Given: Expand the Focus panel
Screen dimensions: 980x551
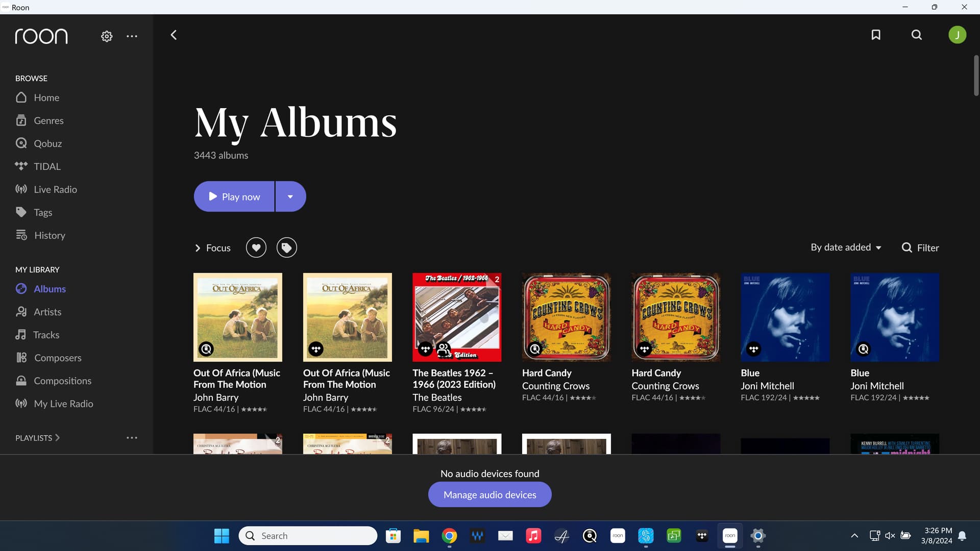Looking at the screenshot, I should coord(212,247).
